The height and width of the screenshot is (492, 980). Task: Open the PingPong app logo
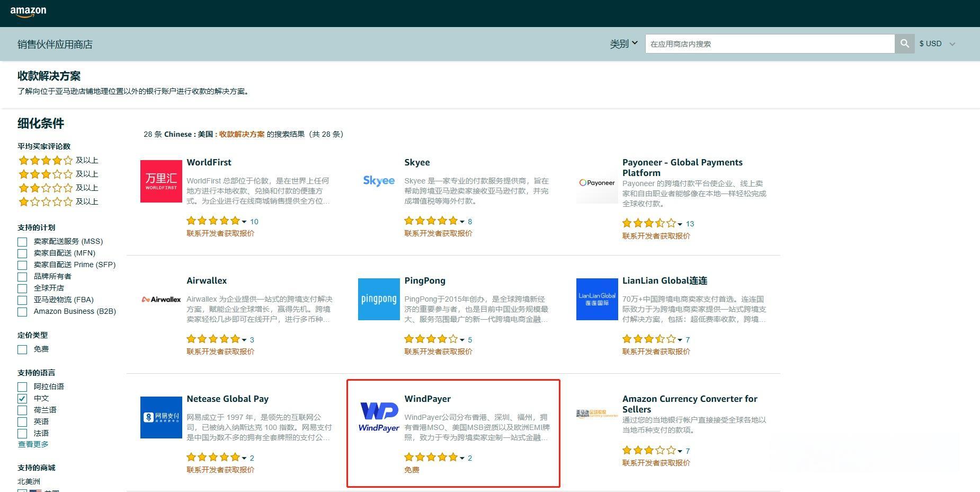[379, 300]
